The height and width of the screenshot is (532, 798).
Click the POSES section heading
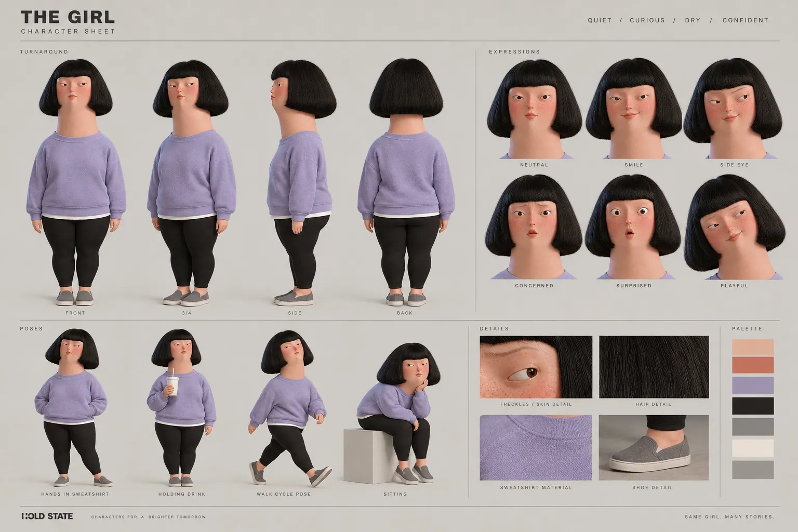pos(31,328)
